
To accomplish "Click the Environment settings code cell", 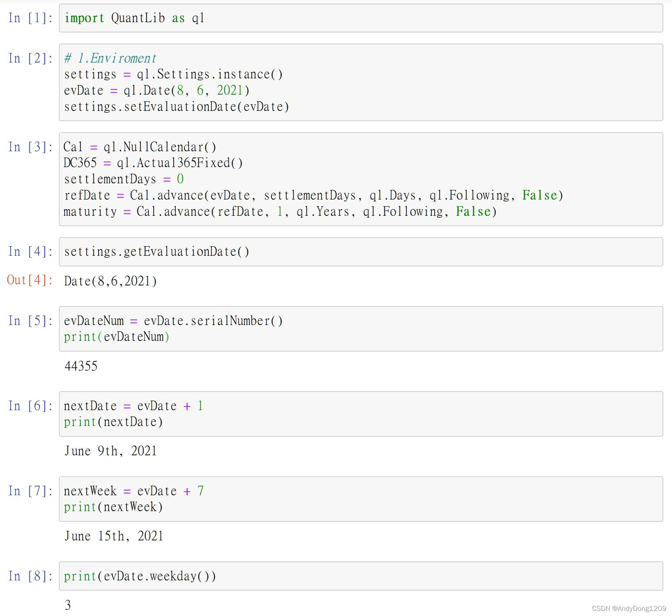I will 361,82.
